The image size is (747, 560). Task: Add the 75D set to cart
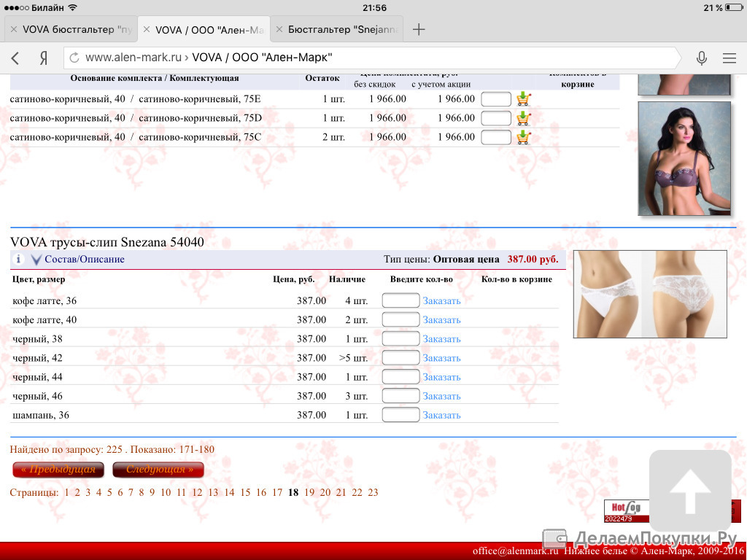(x=523, y=118)
